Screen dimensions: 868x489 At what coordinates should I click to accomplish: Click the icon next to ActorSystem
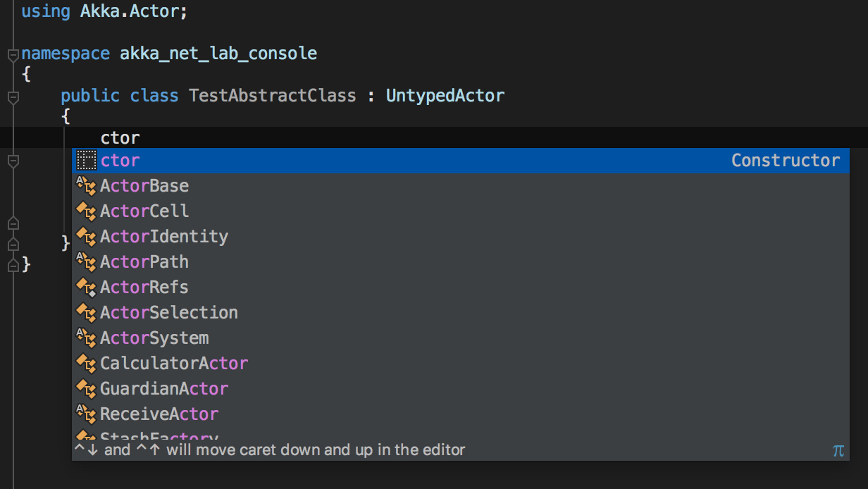coord(86,338)
